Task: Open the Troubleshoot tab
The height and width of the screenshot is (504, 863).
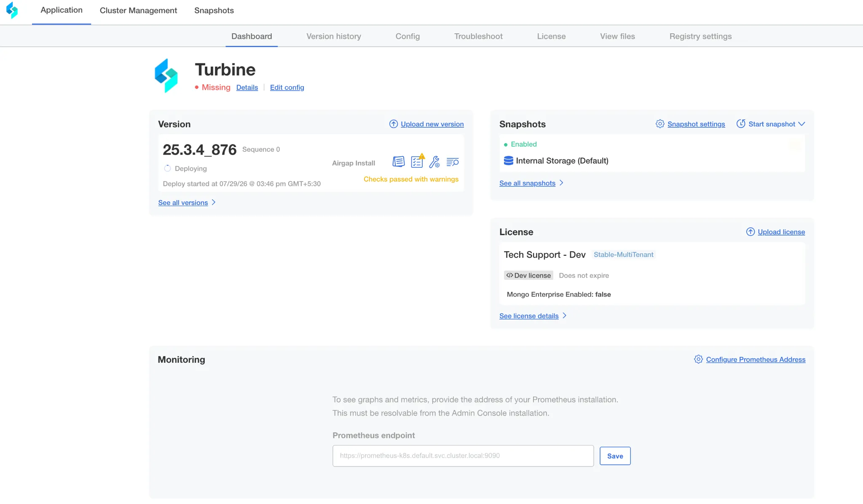Action: click(x=478, y=36)
